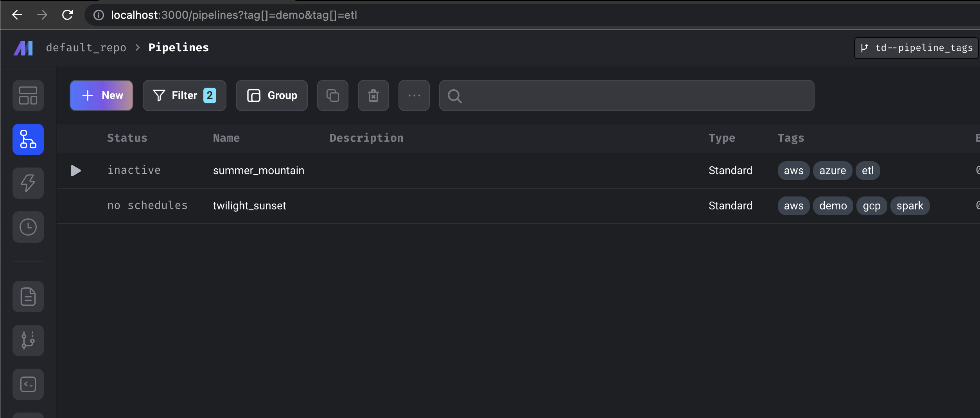Open the Triggers lightning sidebar icon
This screenshot has height=418, width=980.
pyautogui.click(x=28, y=183)
